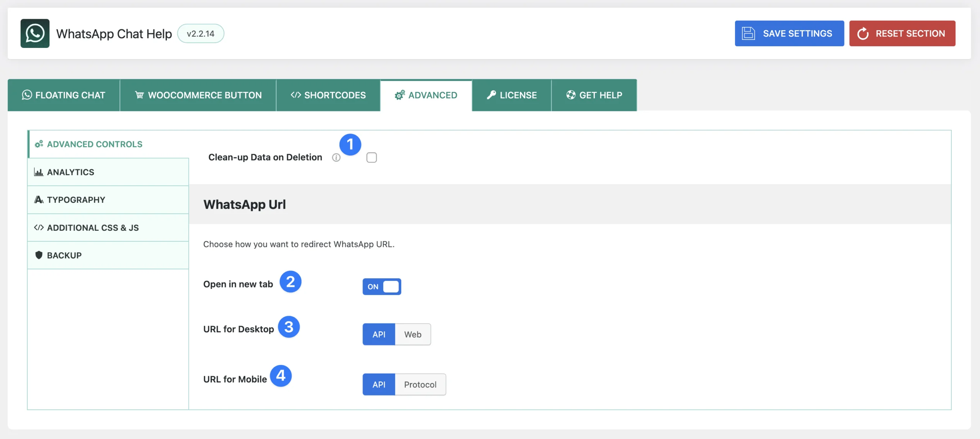The height and width of the screenshot is (439, 980).
Task: Go to the Shortcodes tab
Action: click(328, 95)
